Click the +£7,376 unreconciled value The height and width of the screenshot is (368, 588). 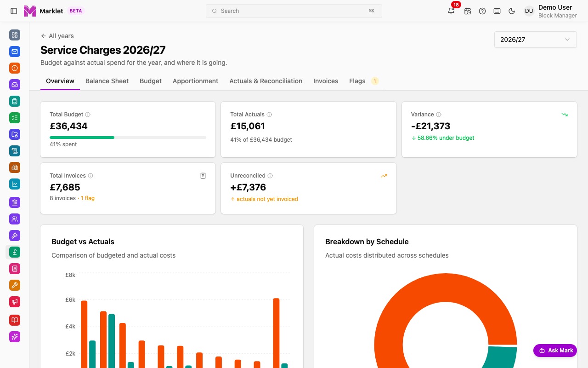tap(248, 187)
